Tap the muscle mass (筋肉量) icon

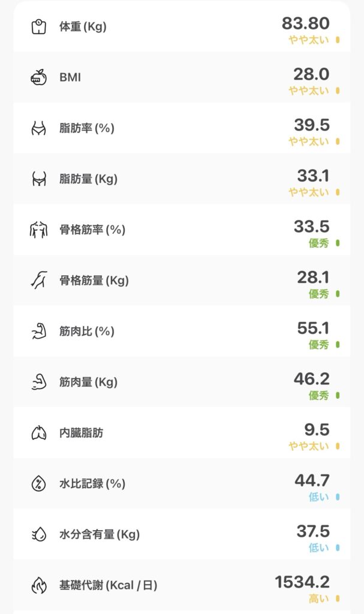39,382
